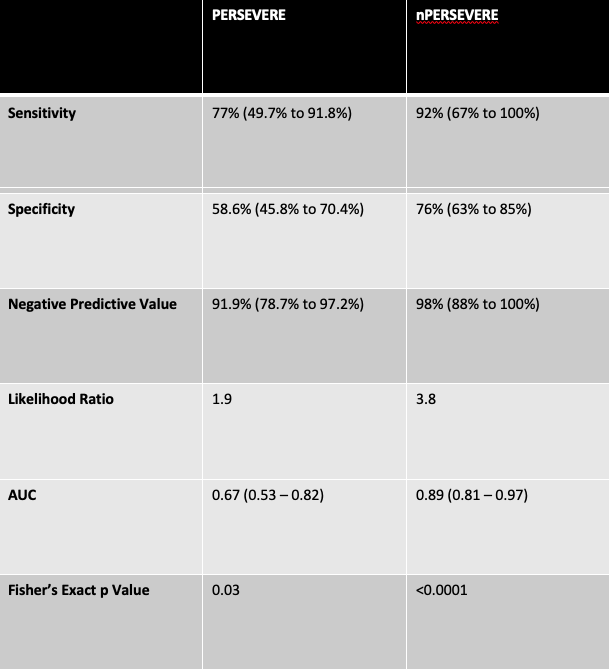Select the 58.6% (45.8% to 70.4%) cell

click(x=288, y=209)
